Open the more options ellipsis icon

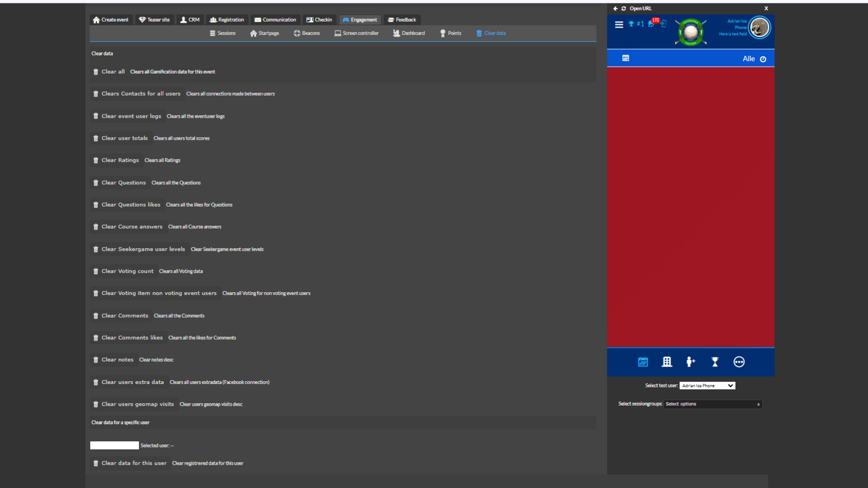739,362
